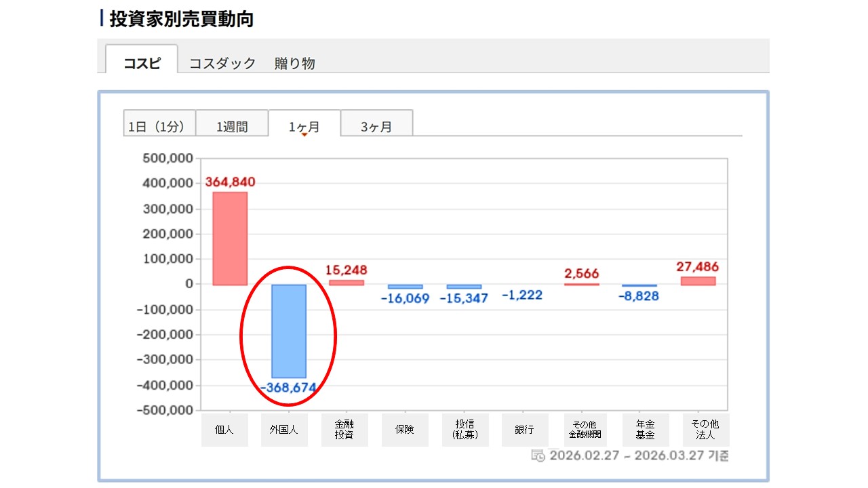Open the コスダック tab
The height and width of the screenshot is (488, 868).
pos(222,63)
